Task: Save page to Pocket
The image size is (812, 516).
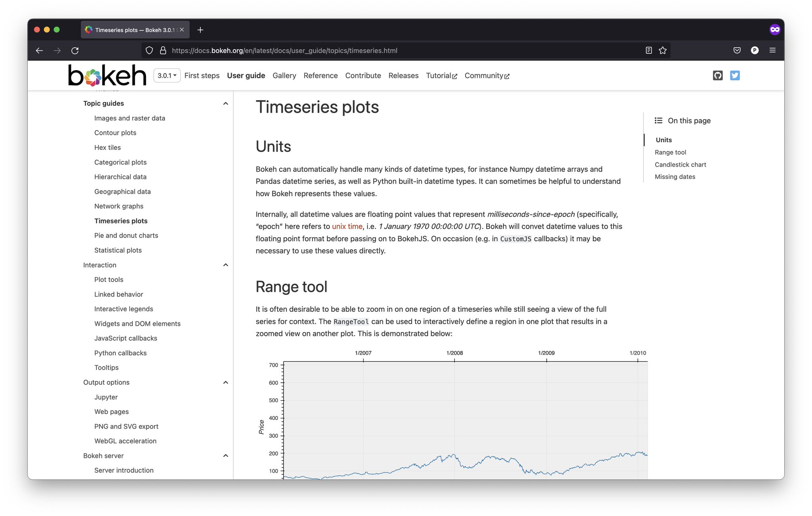Action: 737,50
